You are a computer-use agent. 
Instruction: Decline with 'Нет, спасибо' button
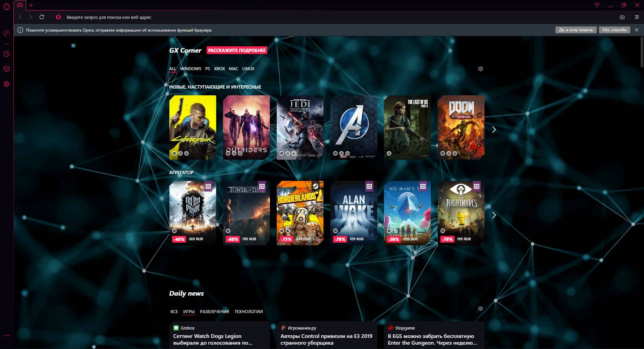point(614,30)
